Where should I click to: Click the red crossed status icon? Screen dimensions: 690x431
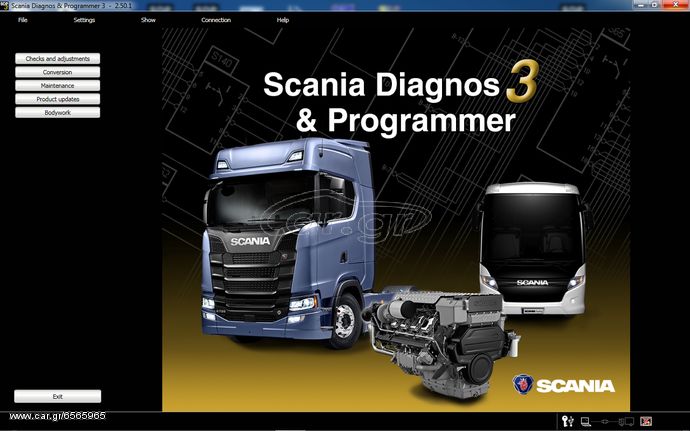[x=646, y=421]
